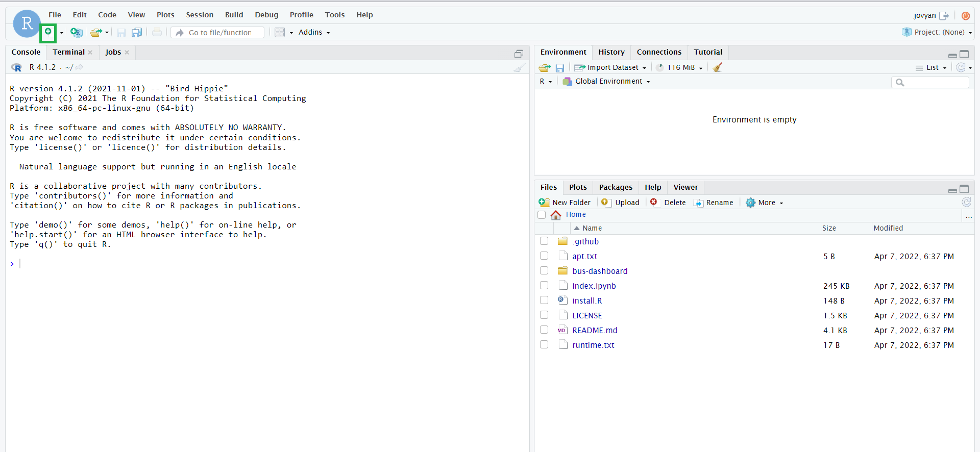Click the Save All documents icon

(137, 33)
